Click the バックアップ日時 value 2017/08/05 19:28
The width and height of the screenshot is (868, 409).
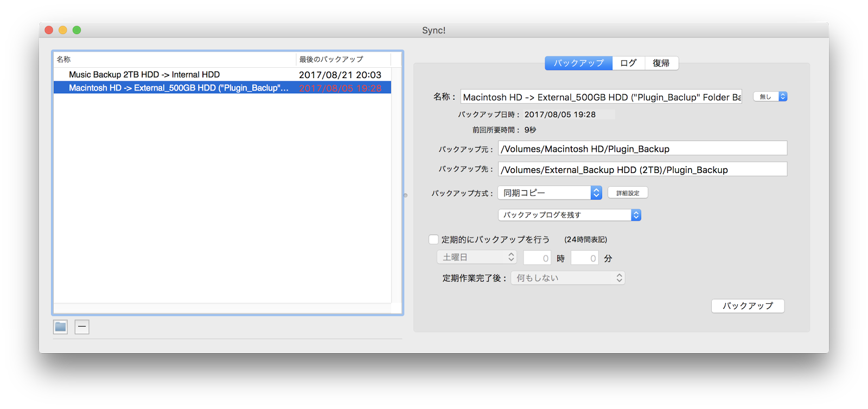pos(560,114)
